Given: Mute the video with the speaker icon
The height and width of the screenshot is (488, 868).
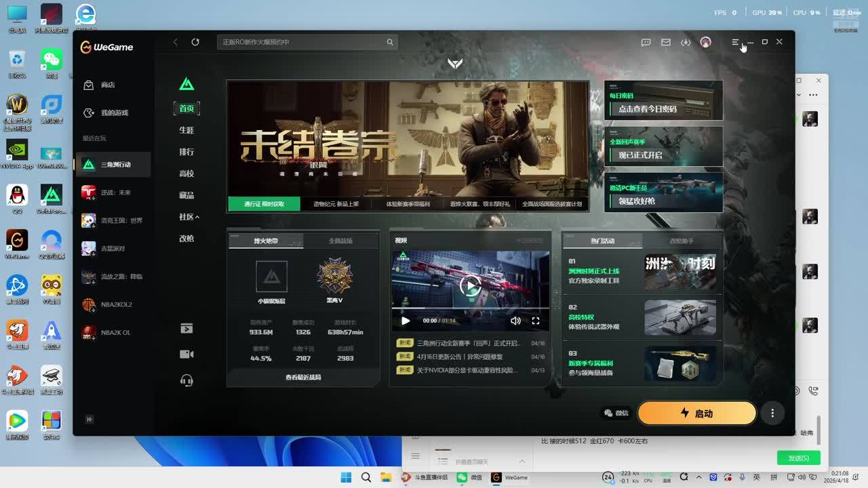Looking at the screenshot, I should (515, 321).
